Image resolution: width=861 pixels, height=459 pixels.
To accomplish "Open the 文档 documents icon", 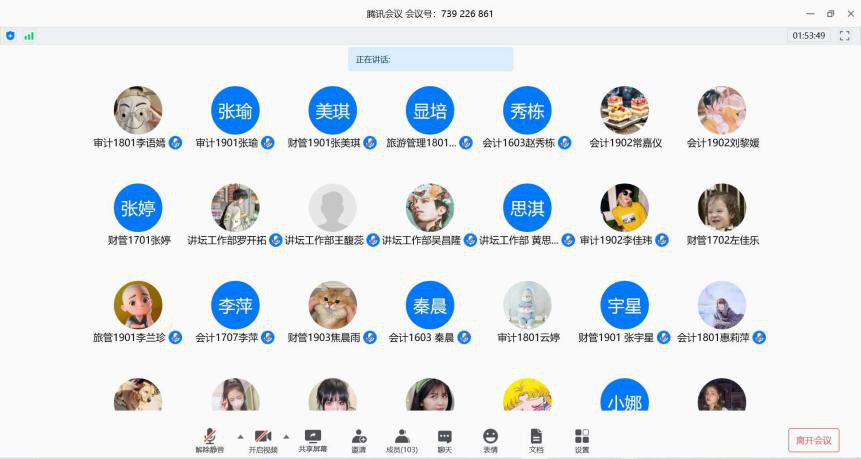I will 536,441.
